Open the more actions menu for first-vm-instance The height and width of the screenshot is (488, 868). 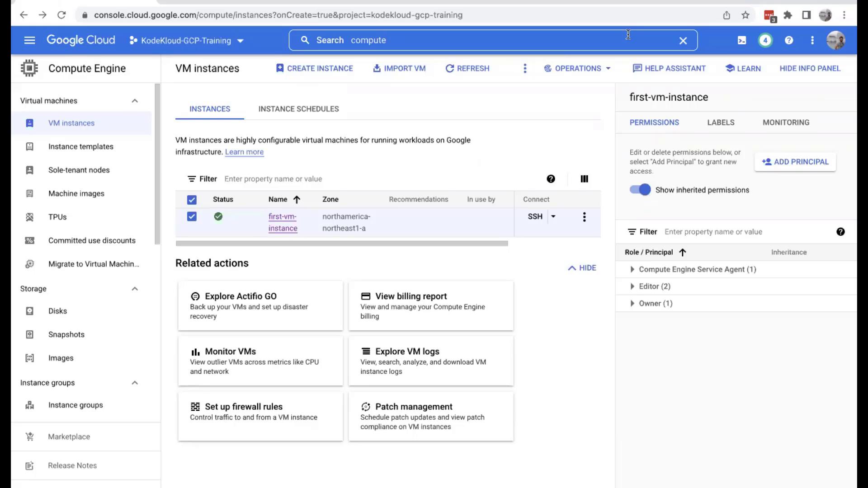[584, 217]
